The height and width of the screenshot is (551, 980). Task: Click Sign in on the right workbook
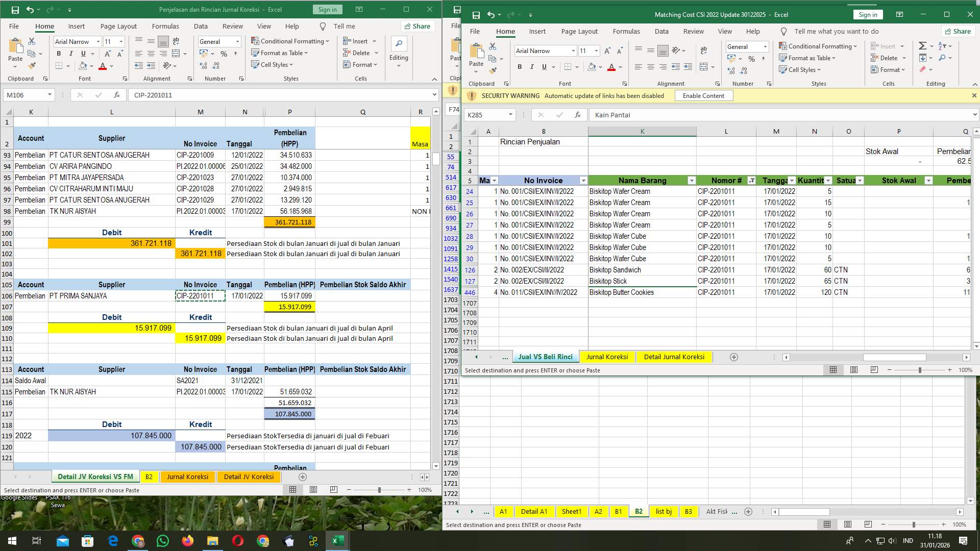(868, 14)
